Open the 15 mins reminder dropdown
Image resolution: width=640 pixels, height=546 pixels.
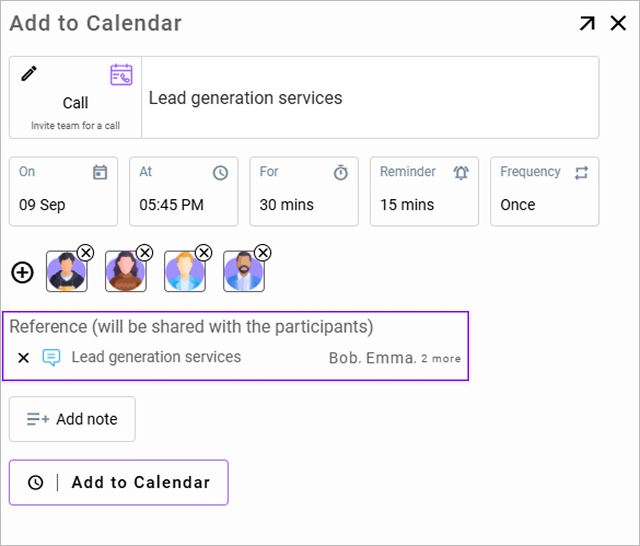(424, 191)
